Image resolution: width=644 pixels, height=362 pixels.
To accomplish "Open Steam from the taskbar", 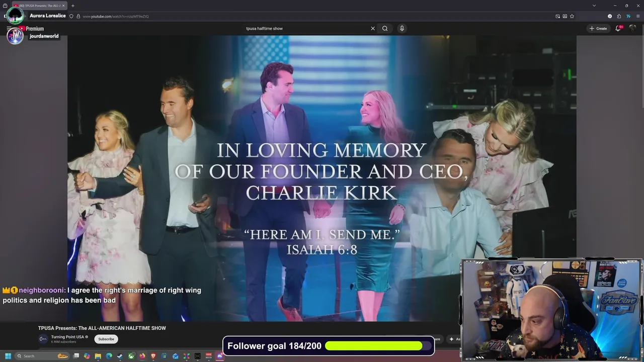I will tap(120, 356).
